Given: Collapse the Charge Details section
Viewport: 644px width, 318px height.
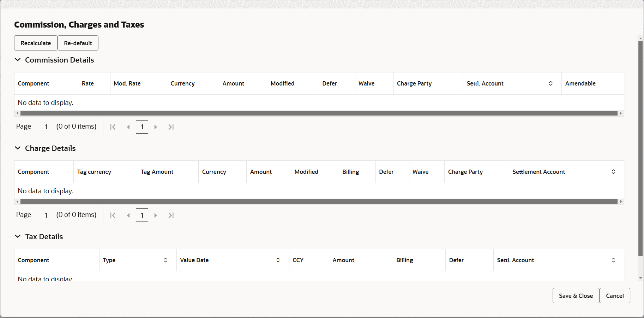Looking at the screenshot, I should coord(18,148).
